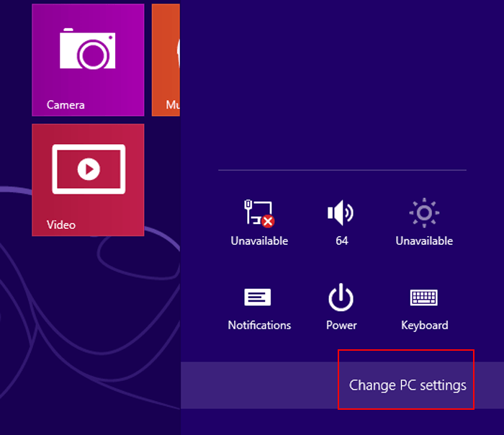Image resolution: width=504 pixels, height=435 pixels.
Task: Open the unavailable network settings icon
Action: click(x=259, y=213)
